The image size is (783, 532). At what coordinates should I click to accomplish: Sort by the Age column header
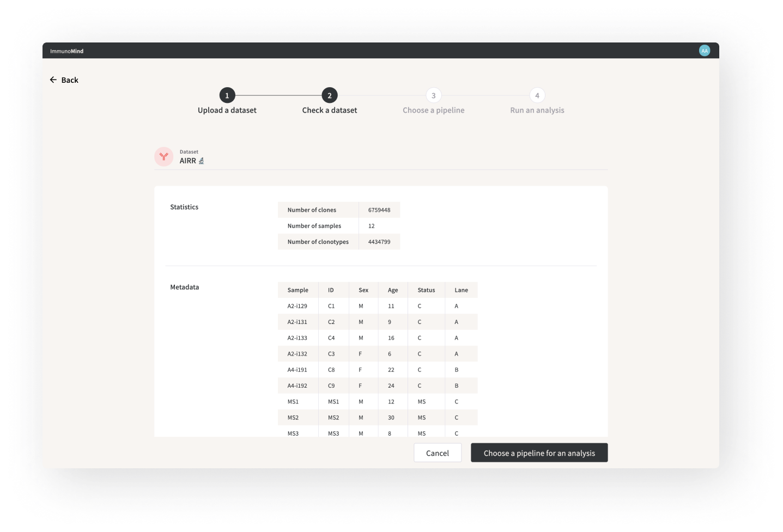[393, 290]
